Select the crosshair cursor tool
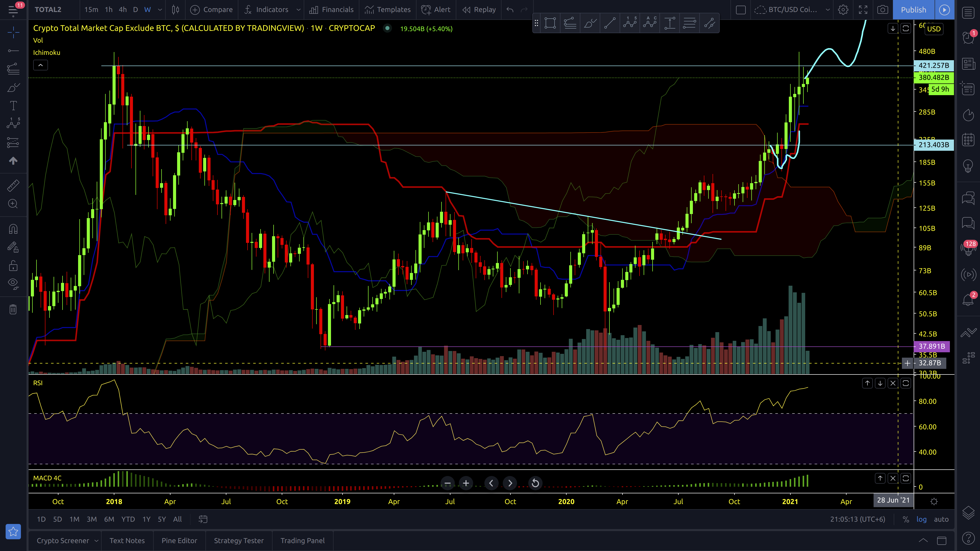 click(13, 33)
